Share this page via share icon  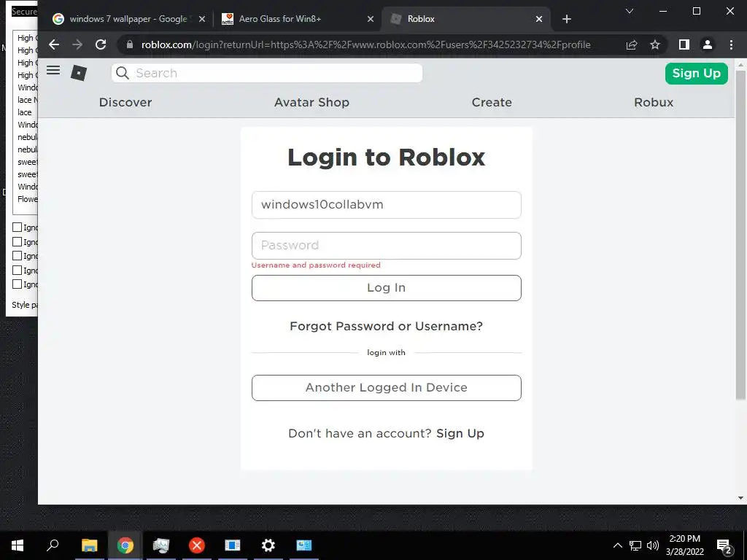pyautogui.click(x=632, y=44)
